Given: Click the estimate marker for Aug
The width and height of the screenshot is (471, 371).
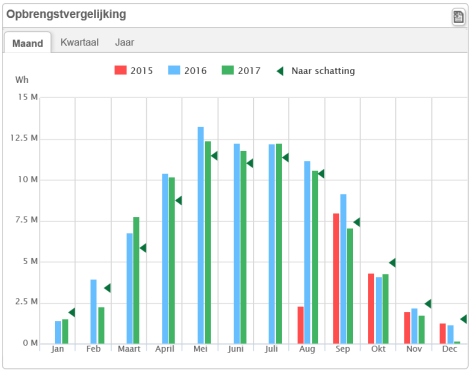Looking at the screenshot, I should click(x=321, y=174).
